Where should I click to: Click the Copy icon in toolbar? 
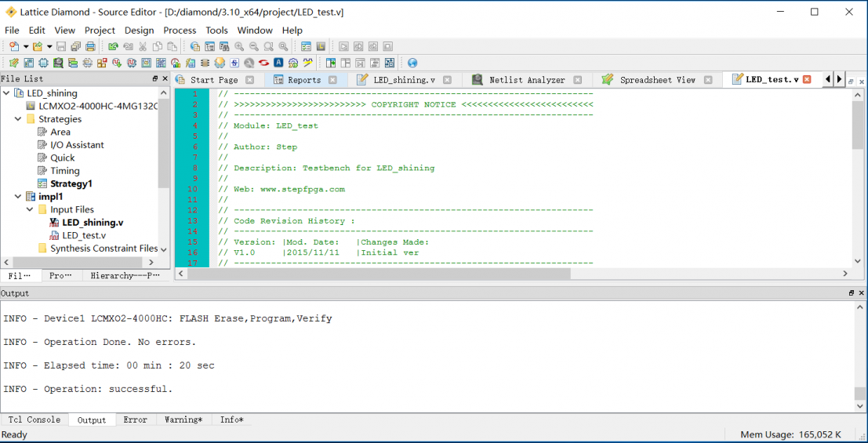pos(158,46)
